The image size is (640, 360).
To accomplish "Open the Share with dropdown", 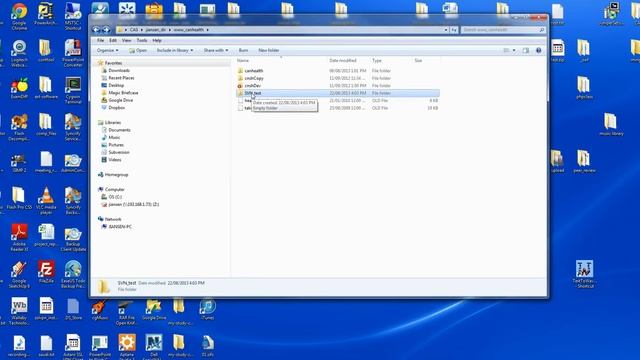I will 216,50.
